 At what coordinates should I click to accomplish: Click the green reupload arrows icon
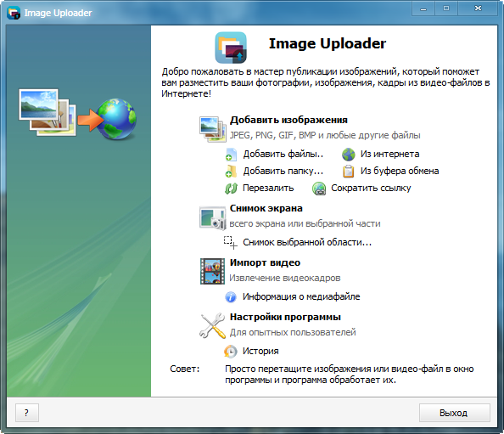pos(231,189)
